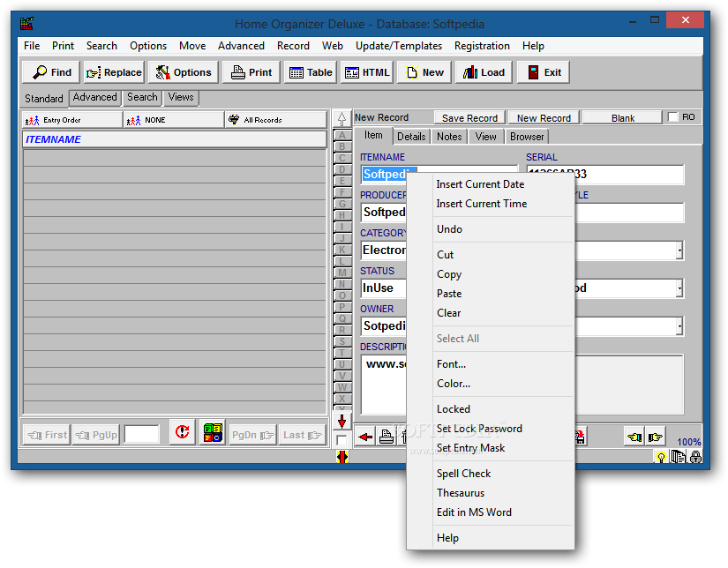Open the Advanced menu in menu bar
The image size is (728, 568).
point(241,46)
